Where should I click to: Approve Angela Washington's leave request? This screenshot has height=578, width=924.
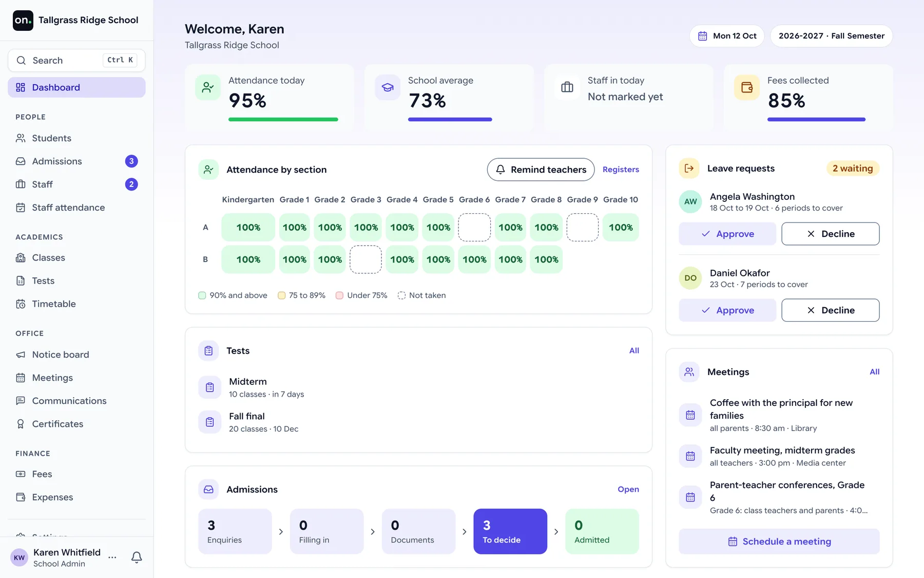(727, 234)
